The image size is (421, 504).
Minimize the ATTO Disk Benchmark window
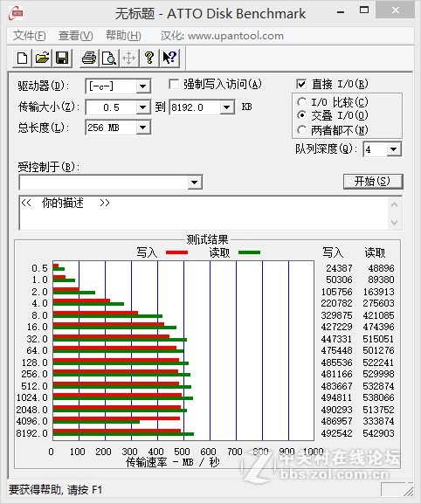point(341,12)
